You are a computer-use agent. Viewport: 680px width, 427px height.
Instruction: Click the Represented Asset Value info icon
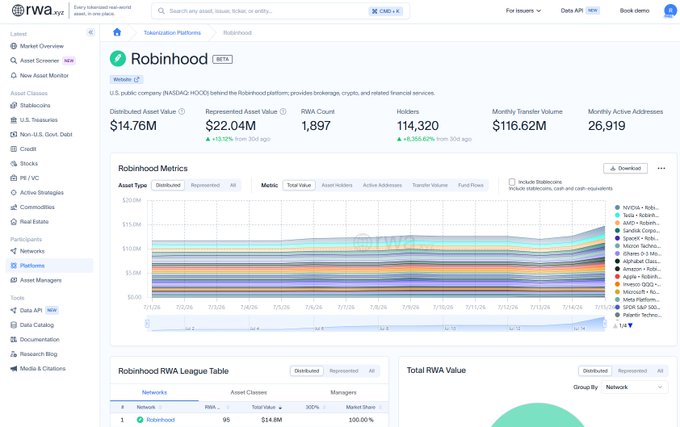pyautogui.click(x=283, y=111)
